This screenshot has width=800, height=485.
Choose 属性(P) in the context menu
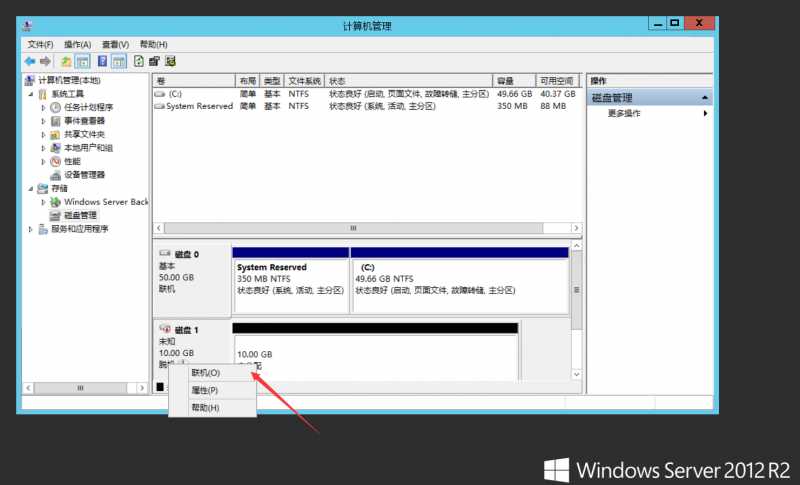(x=213, y=390)
